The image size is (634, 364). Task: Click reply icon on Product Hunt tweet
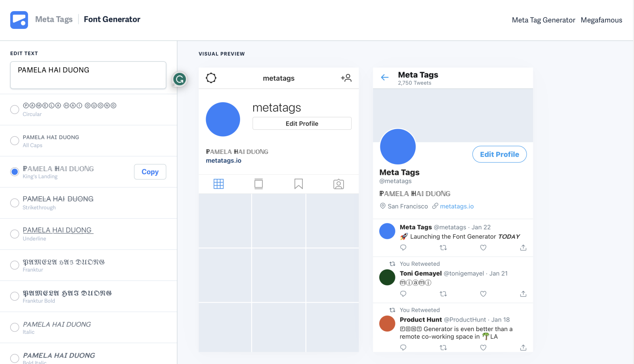click(403, 347)
